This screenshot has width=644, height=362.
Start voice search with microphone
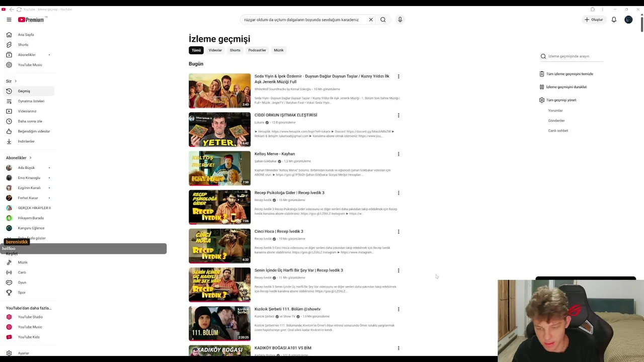pos(400,20)
